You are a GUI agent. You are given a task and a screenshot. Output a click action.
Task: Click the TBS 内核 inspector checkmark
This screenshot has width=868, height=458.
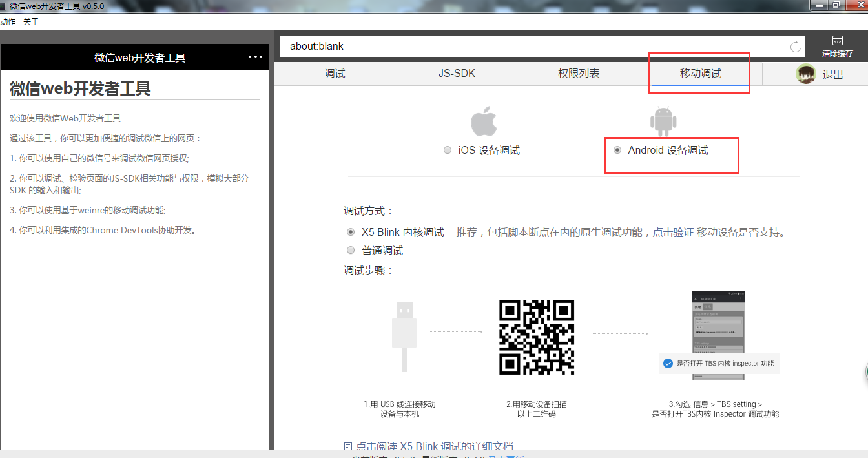point(668,364)
